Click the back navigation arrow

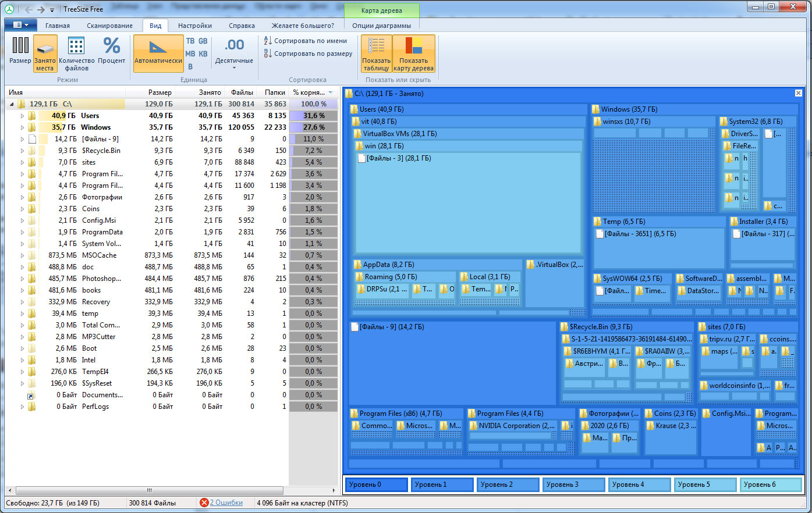click(x=29, y=9)
